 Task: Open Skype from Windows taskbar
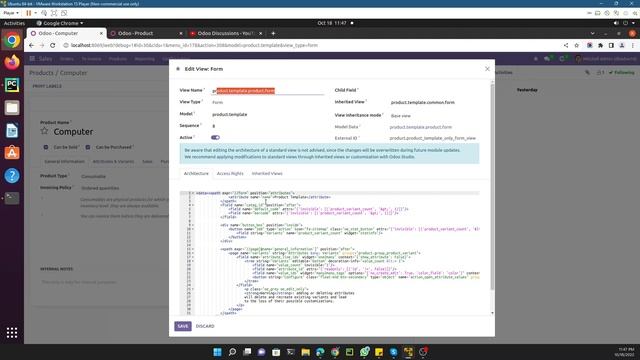click(393, 352)
